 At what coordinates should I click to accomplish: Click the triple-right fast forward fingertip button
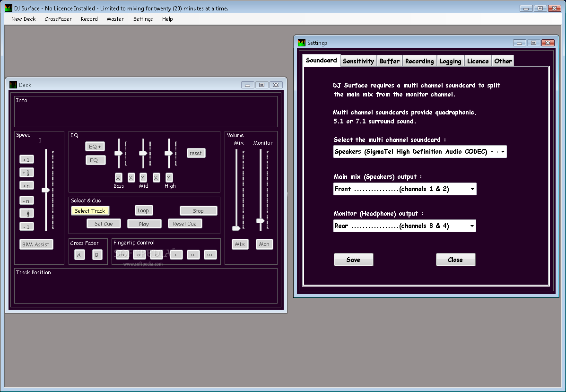coord(210,255)
